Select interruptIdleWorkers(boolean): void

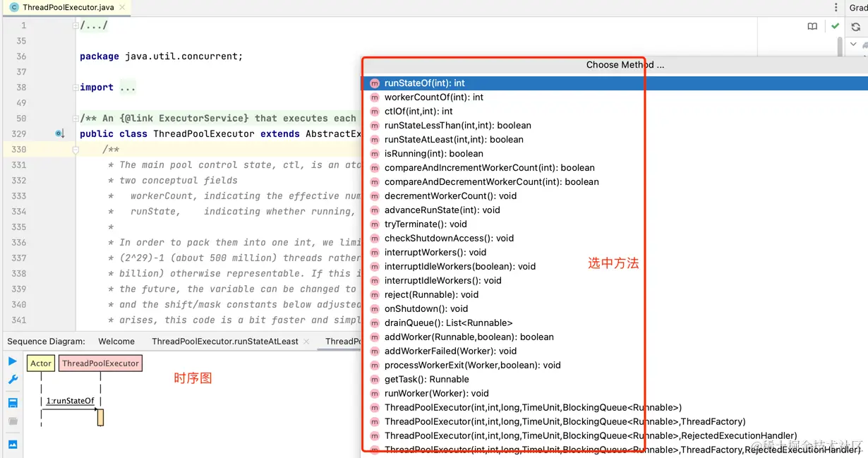coord(615,267)
